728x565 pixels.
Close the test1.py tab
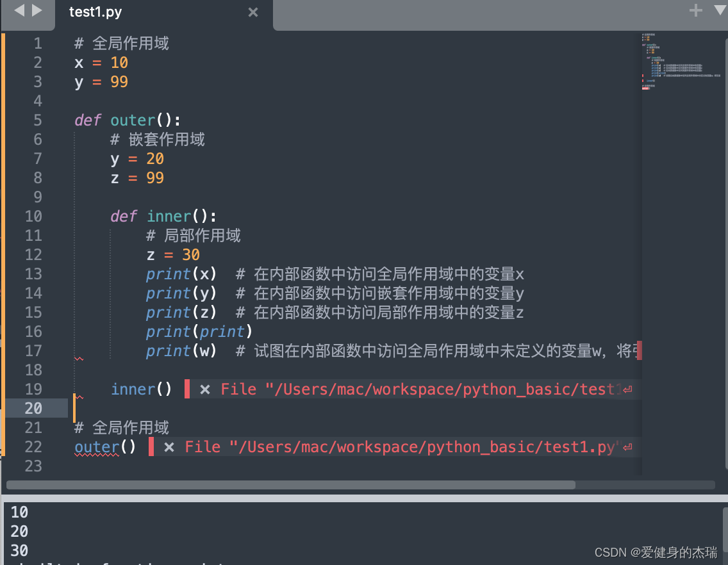(x=252, y=12)
